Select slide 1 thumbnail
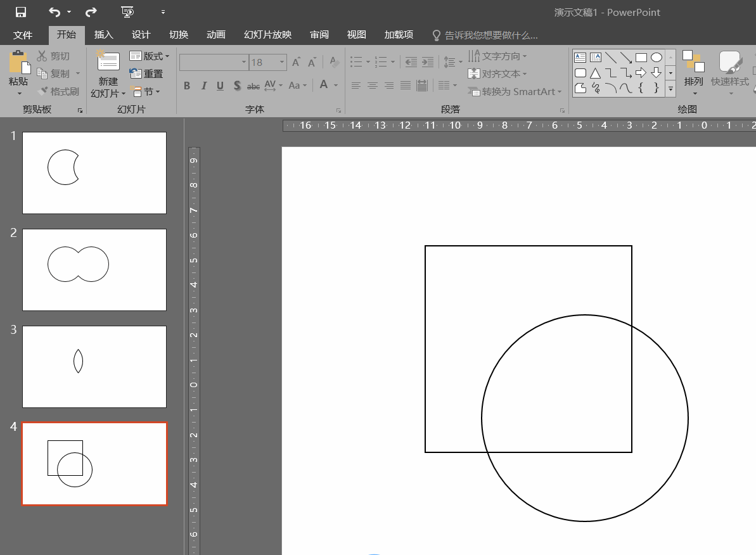 [x=94, y=172]
